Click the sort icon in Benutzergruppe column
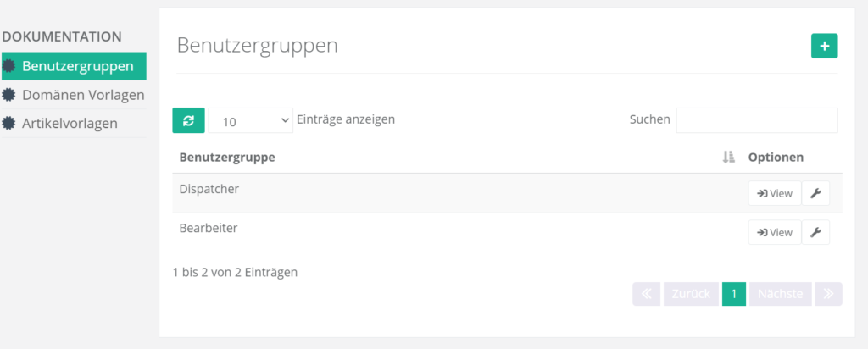 point(728,158)
